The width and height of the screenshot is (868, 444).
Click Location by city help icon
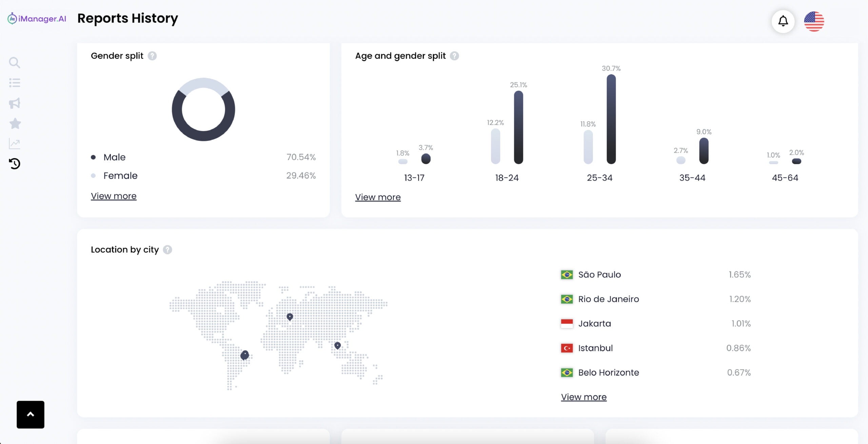[167, 250]
